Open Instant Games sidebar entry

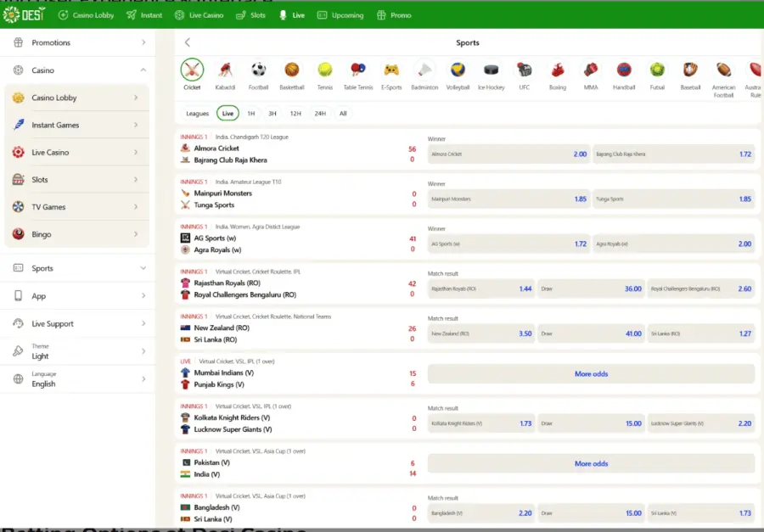pyautogui.click(x=77, y=125)
